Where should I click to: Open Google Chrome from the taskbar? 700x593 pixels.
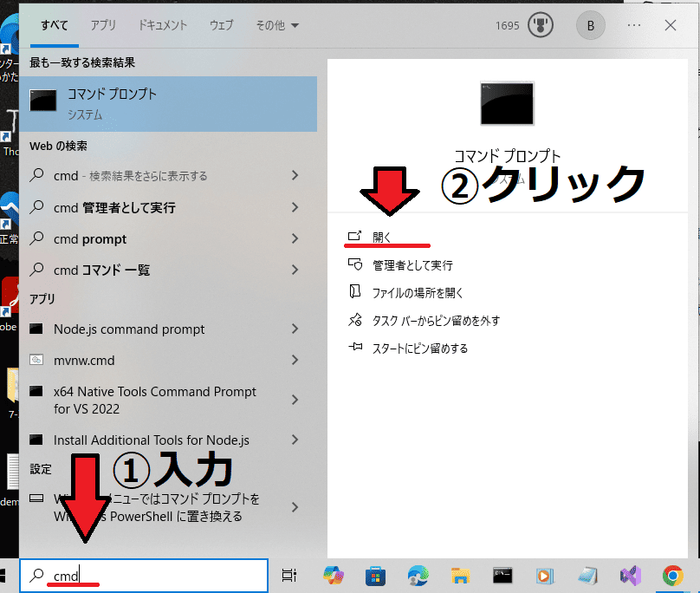[x=672, y=575]
